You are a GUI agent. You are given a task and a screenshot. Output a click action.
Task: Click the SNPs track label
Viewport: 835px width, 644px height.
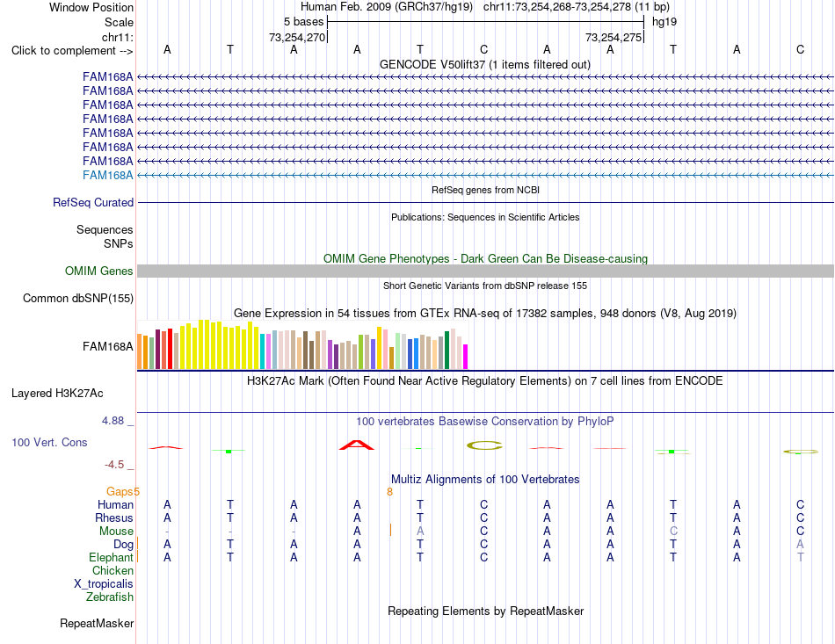click(119, 243)
